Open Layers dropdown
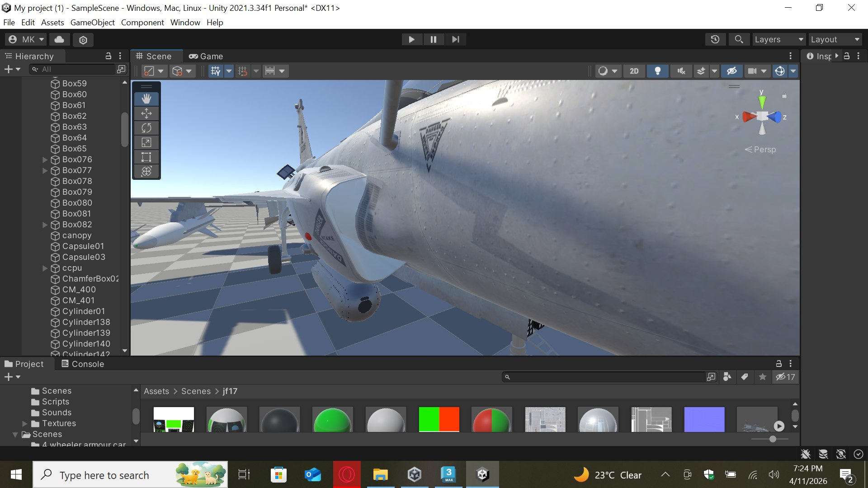Screen dimensions: 868x488 [x=779, y=39]
